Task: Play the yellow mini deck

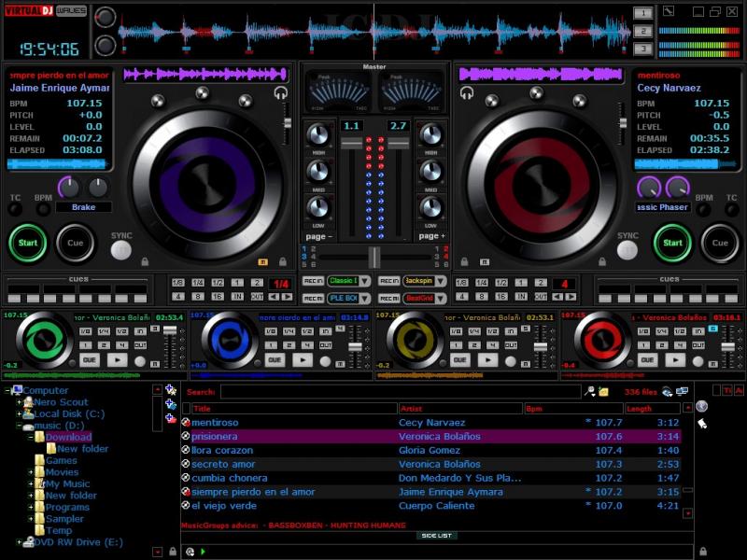Action: tap(487, 360)
